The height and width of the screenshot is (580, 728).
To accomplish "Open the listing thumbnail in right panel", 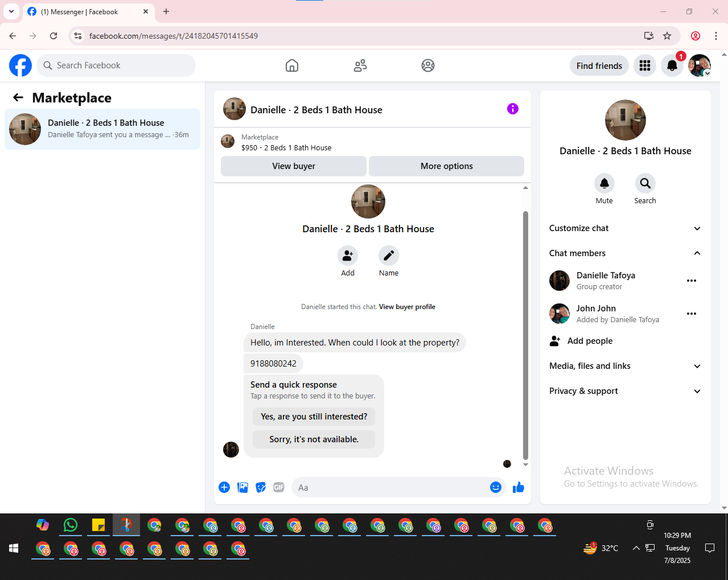I will tap(626, 120).
